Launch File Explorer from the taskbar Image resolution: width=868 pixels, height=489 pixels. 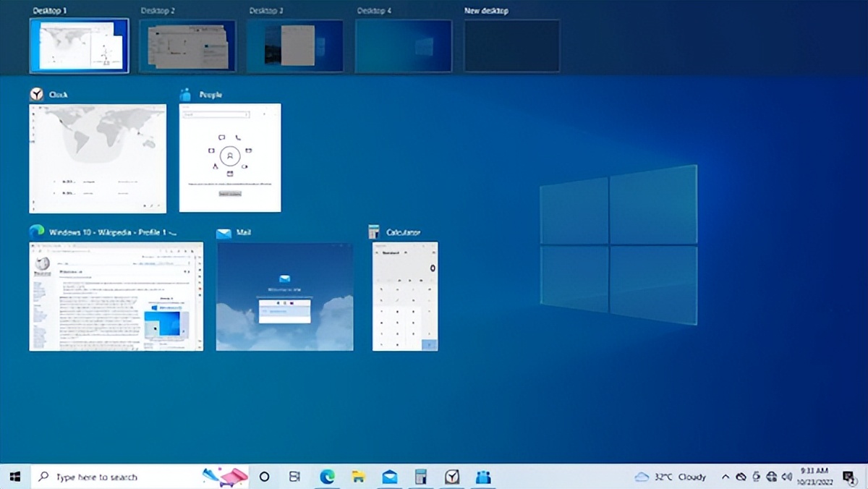coord(357,477)
